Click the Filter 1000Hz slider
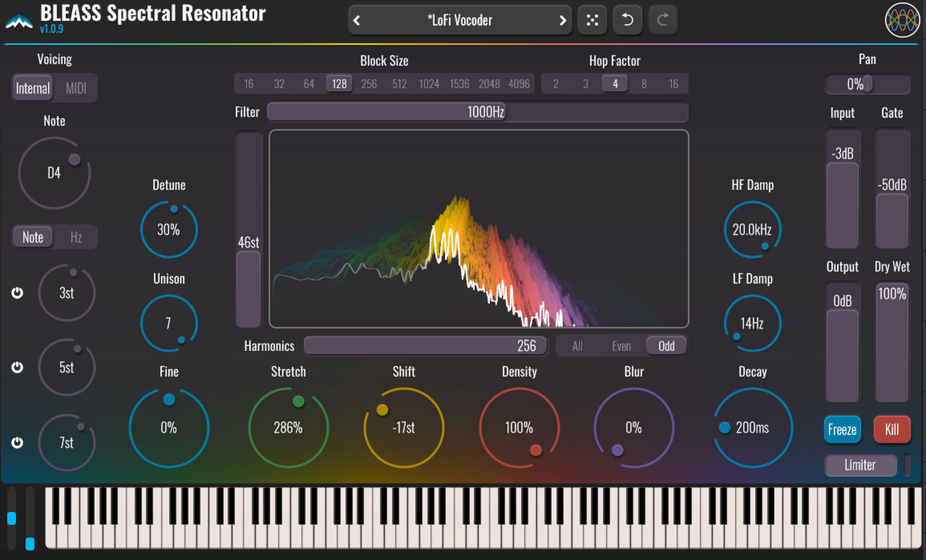The width and height of the screenshot is (926, 560). point(477,112)
